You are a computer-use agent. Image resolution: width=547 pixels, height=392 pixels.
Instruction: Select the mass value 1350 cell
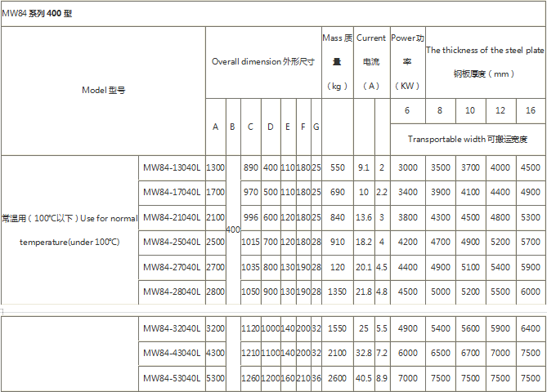[337, 292]
